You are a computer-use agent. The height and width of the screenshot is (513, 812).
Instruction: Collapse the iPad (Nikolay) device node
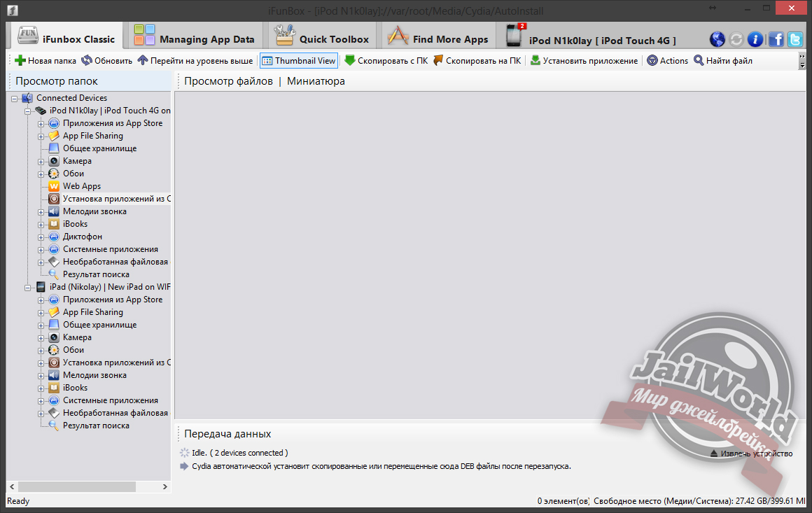tap(27, 288)
